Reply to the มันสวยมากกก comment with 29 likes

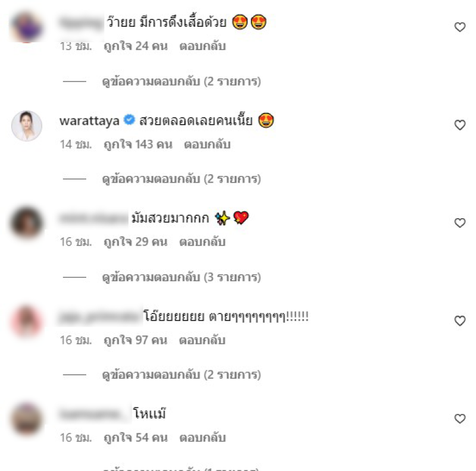(x=202, y=242)
